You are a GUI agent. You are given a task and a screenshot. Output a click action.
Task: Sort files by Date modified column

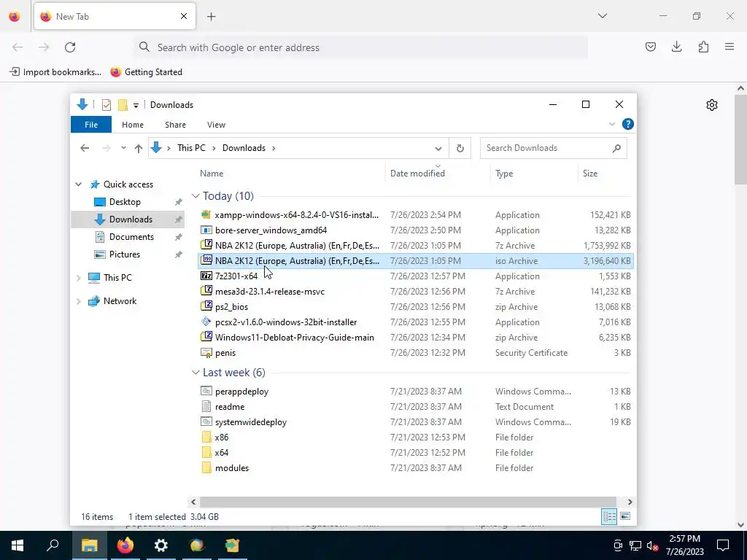pyautogui.click(x=438, y=174)
